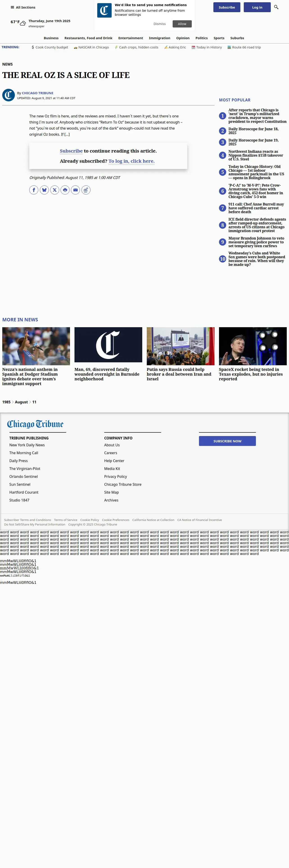This screenshot has height=868, width=289.
Task: Open Archives footer link
Action: (x=111, y=500)
